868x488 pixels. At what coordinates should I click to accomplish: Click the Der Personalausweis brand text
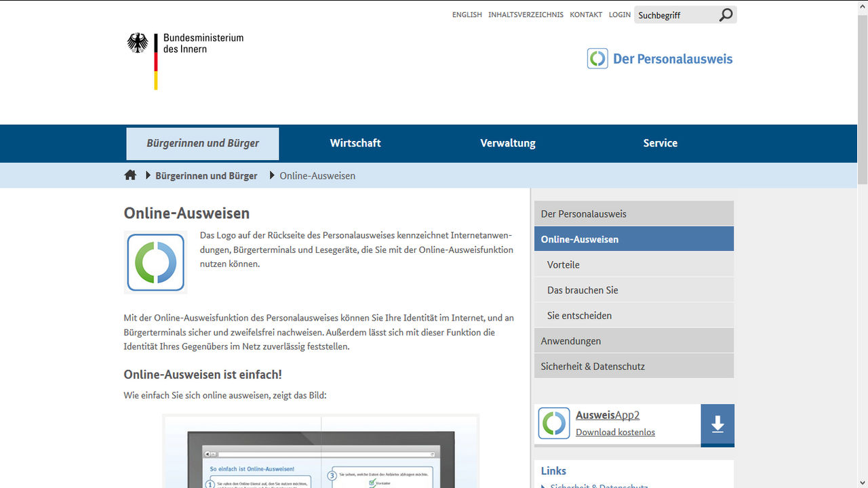pyautogui.click(x=673, y=59)
